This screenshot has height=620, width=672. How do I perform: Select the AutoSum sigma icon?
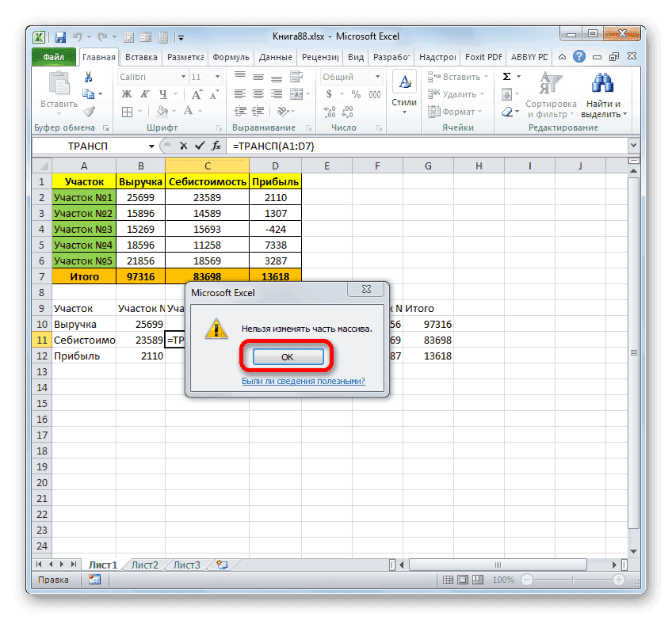pyautogui.click(x=508, y=76)
